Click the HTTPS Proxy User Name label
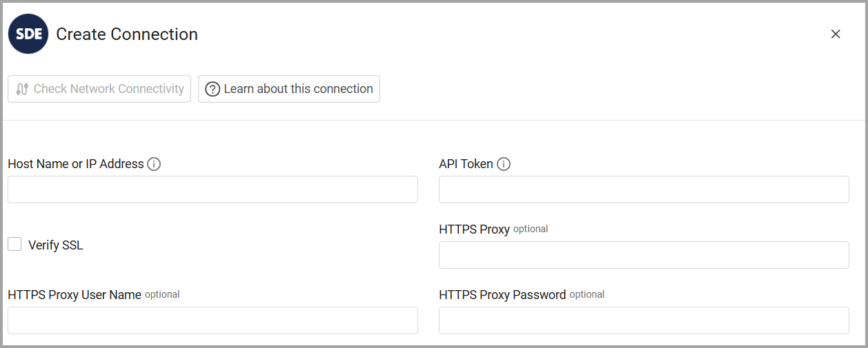 click(x=75, y=295)
